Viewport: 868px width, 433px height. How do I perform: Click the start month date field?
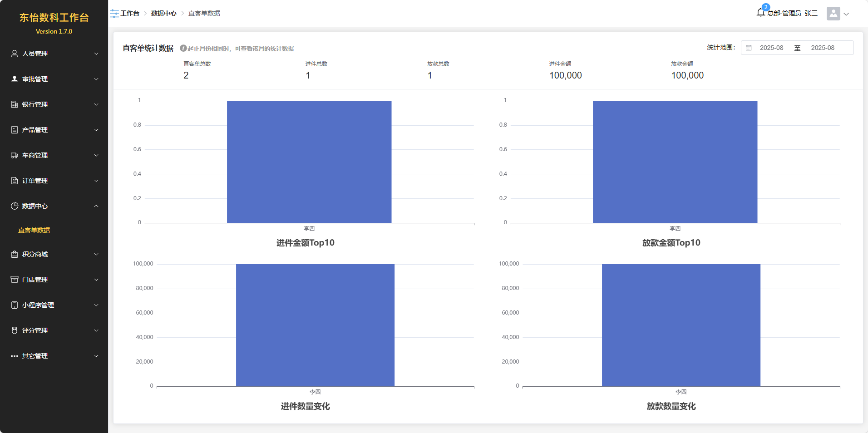tap(771, 48)
